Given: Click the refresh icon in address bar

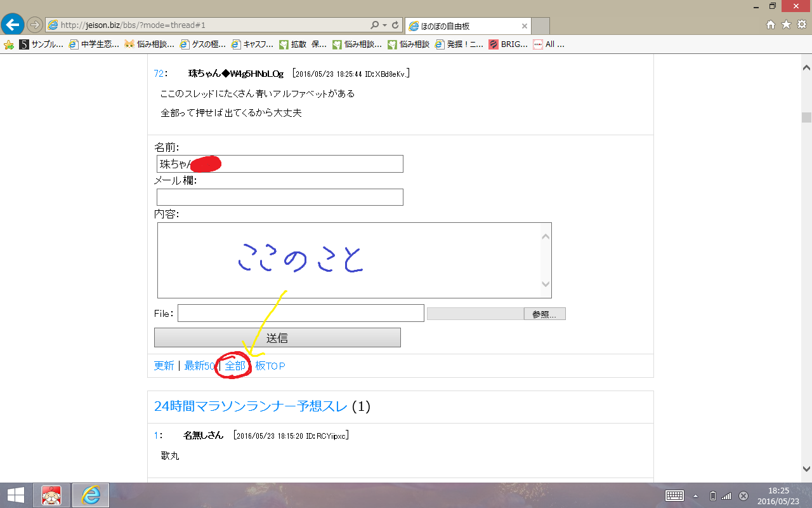Looking at the screenshot, I should click(x=395, y=25).
